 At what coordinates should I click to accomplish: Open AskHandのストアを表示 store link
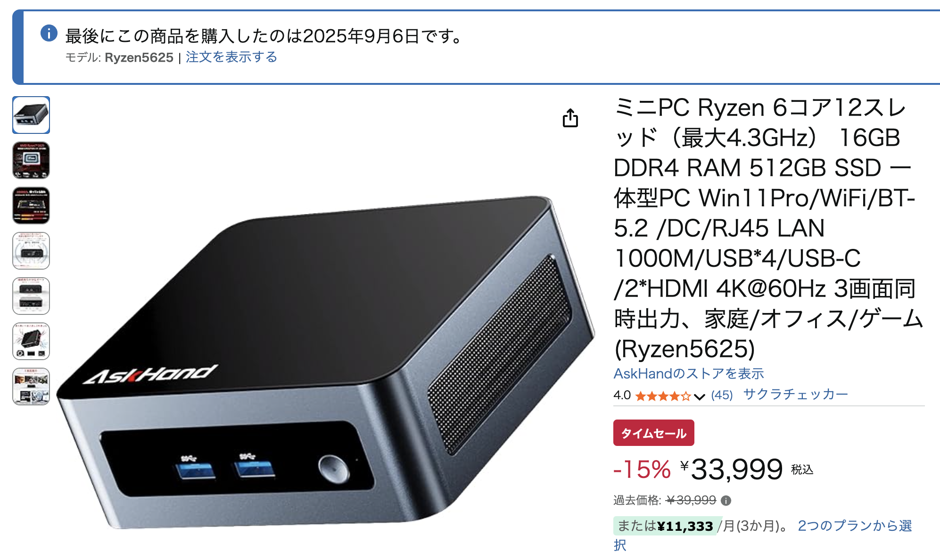(688, 373)
